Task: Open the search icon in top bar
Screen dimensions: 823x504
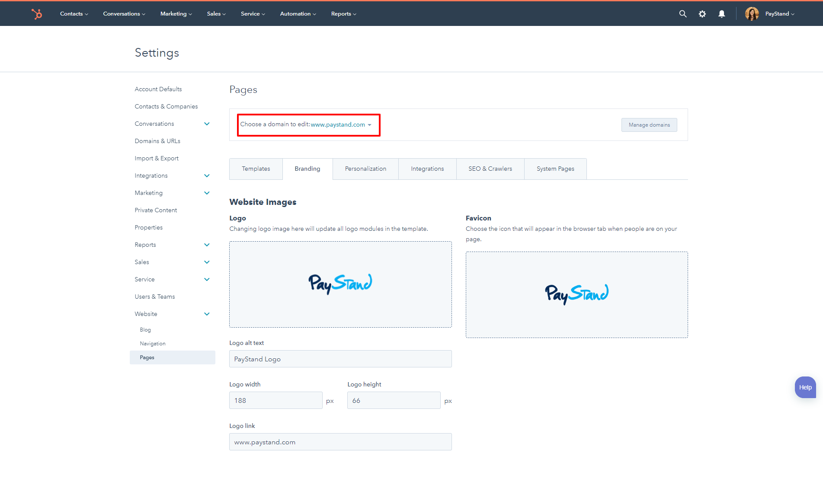Action: pos(683,14)
